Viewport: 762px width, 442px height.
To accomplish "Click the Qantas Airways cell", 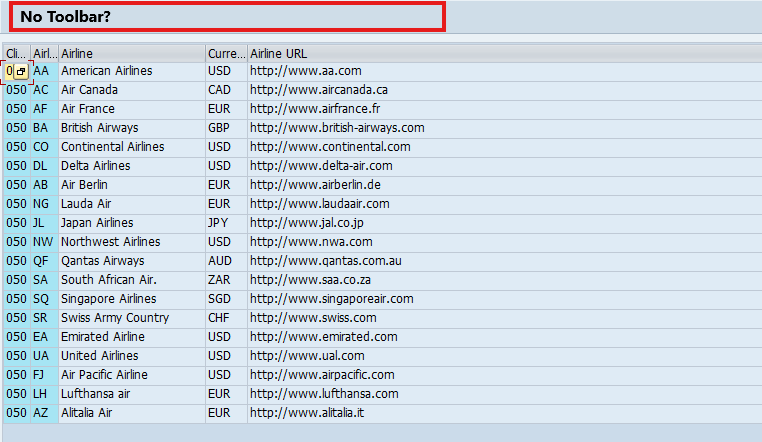I will pos(132,261).
